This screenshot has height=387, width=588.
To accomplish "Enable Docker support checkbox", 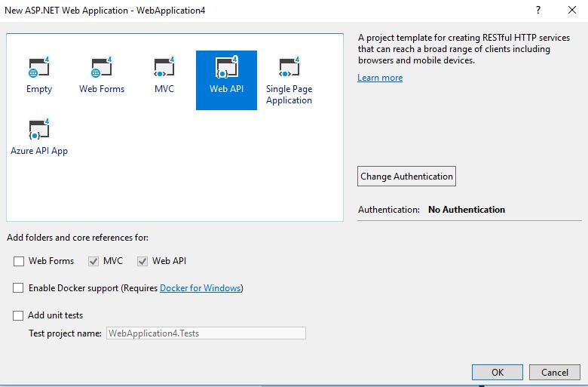I will click(x=18, y=288).
